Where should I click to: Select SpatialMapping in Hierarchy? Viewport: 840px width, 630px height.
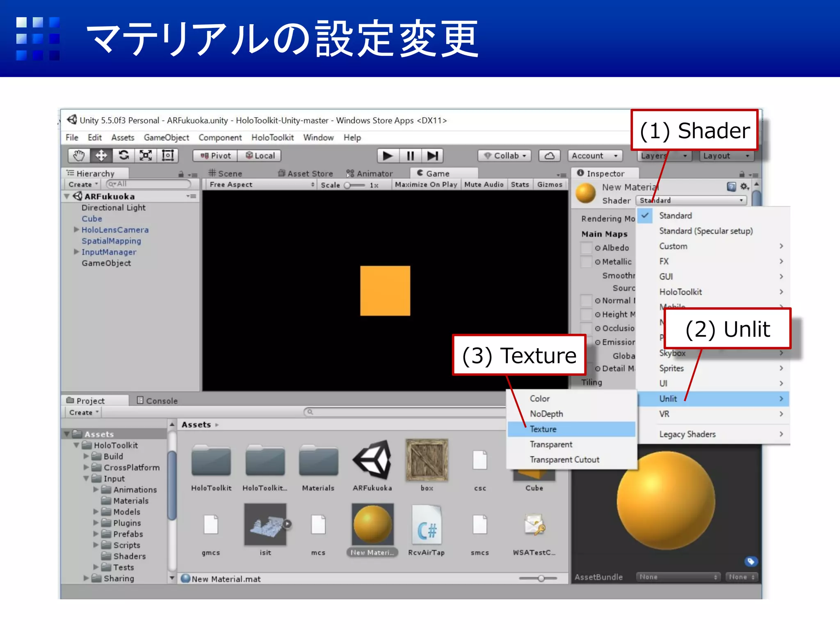coord(111,241)
